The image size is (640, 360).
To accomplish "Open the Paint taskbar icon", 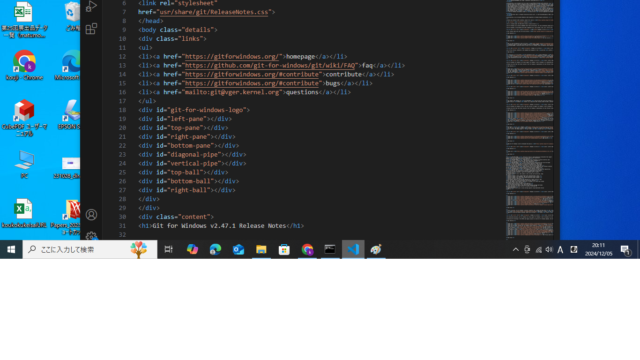I will coord(376,249).
